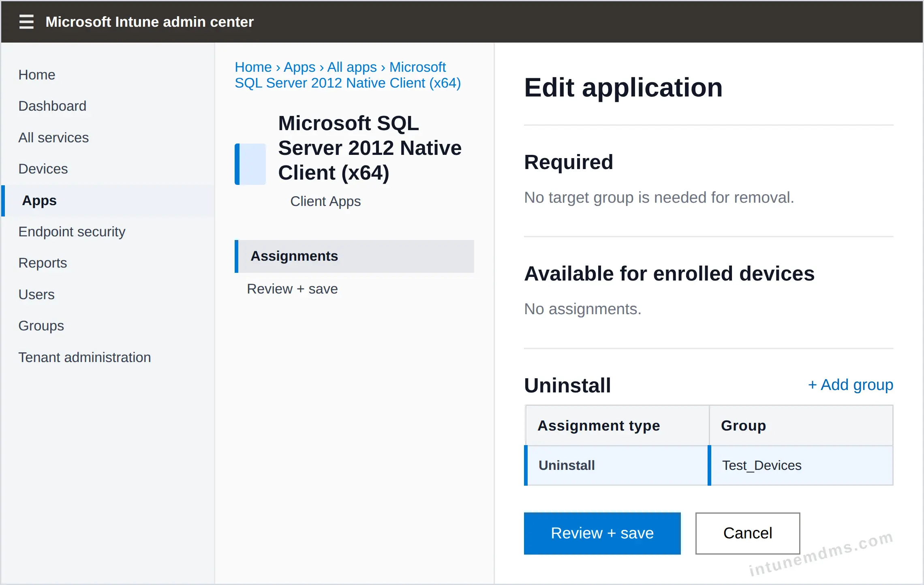The image size is (924, 585).
Task: Click the No target group is needed text
Action: 659,197
